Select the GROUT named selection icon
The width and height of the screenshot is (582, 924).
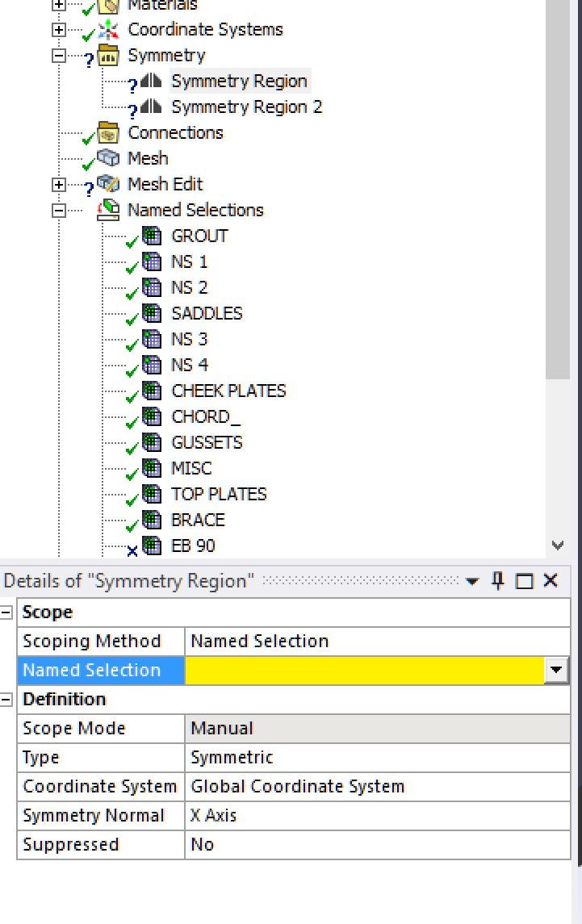click(152, 236)
